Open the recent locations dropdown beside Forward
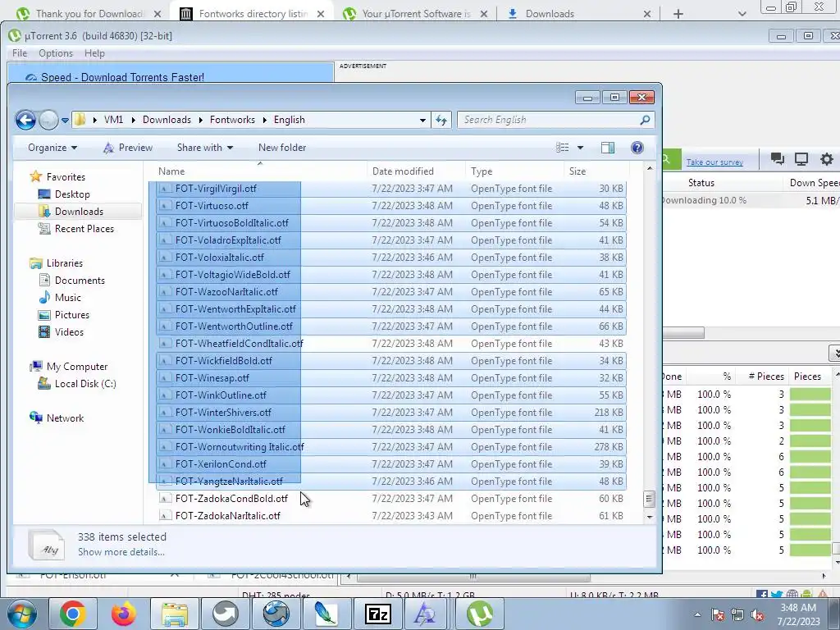Image resolution: width=840 pixels, height=630 pixels. (x=65, y=121)
